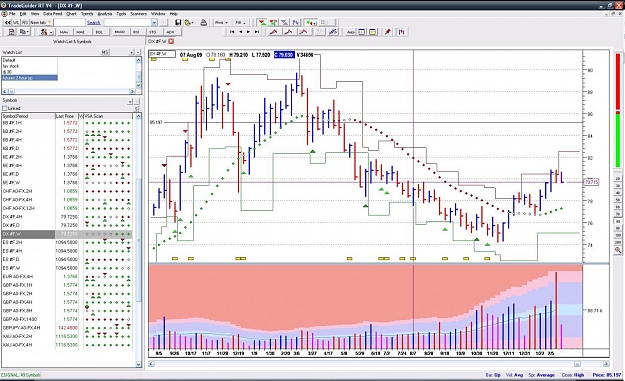
Task: Click the printer icon
Action: click(x=204, y=23)
